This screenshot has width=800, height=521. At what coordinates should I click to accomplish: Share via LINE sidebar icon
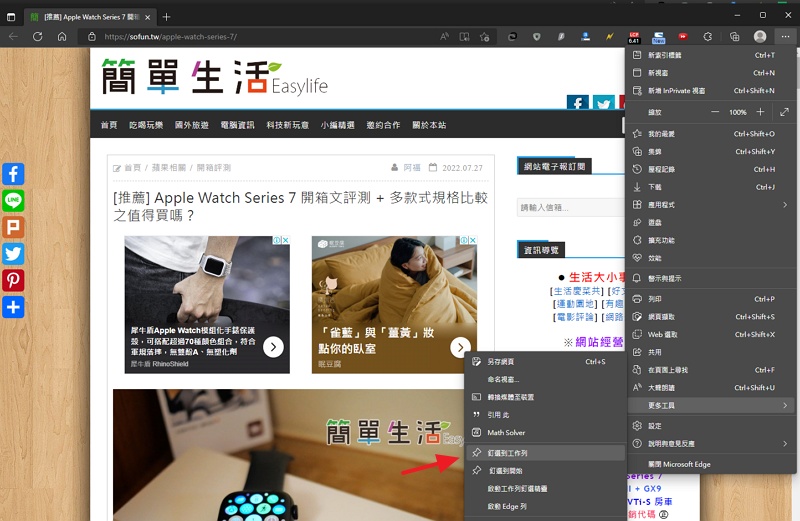[13, 201]
